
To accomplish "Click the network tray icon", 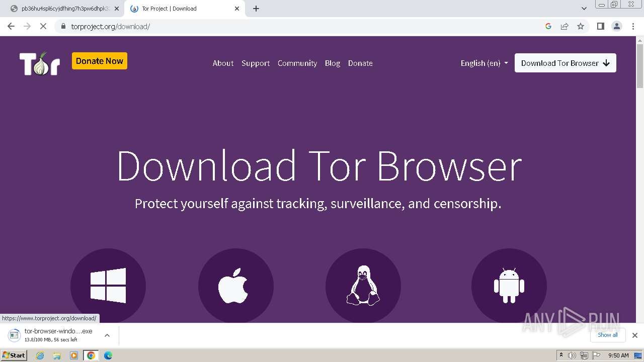I will 584,355.
